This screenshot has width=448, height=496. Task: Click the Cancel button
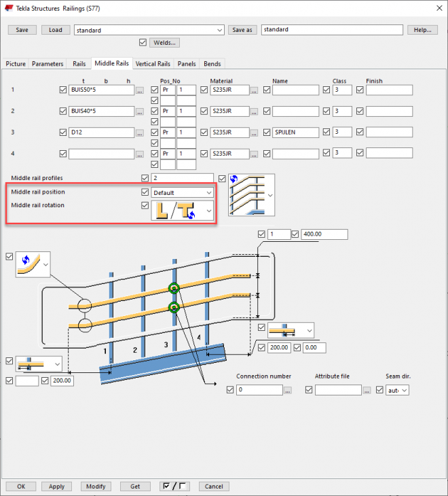click(x=214, y=486)
